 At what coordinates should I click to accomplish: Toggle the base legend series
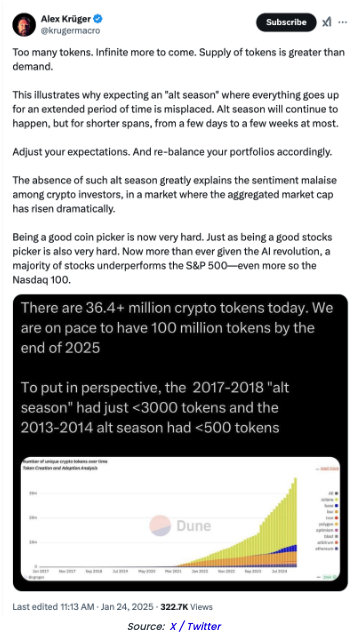(x=331, y=506)
